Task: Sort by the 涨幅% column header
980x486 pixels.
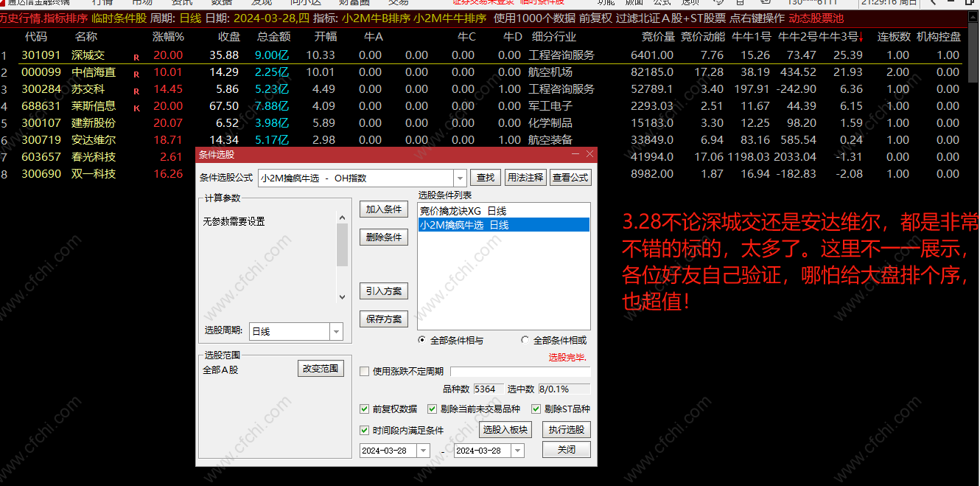Action: pos(168,37)
